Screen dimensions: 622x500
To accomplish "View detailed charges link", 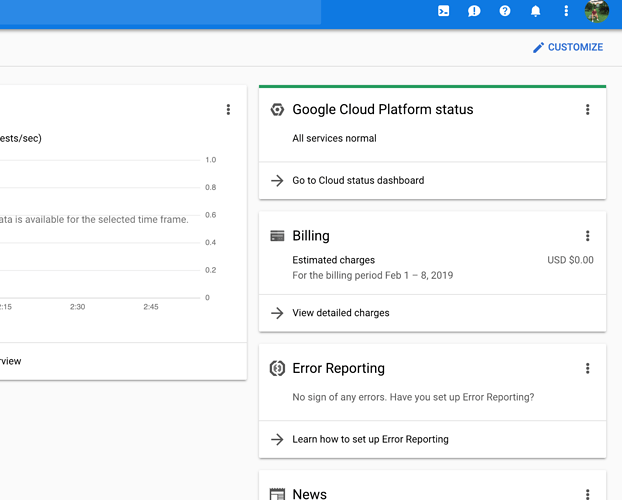I will (340, 313).
